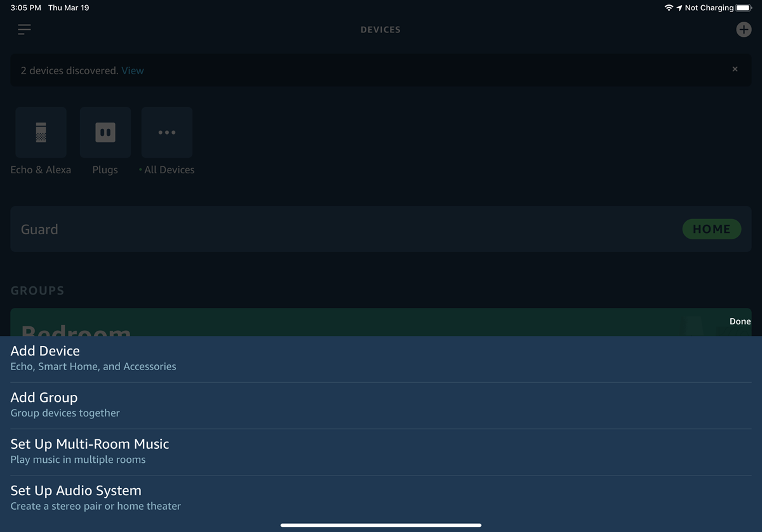Choose Set Up Multi-Room Music
The width and height of the screenshot is (762, 532).
coord(381,452)
